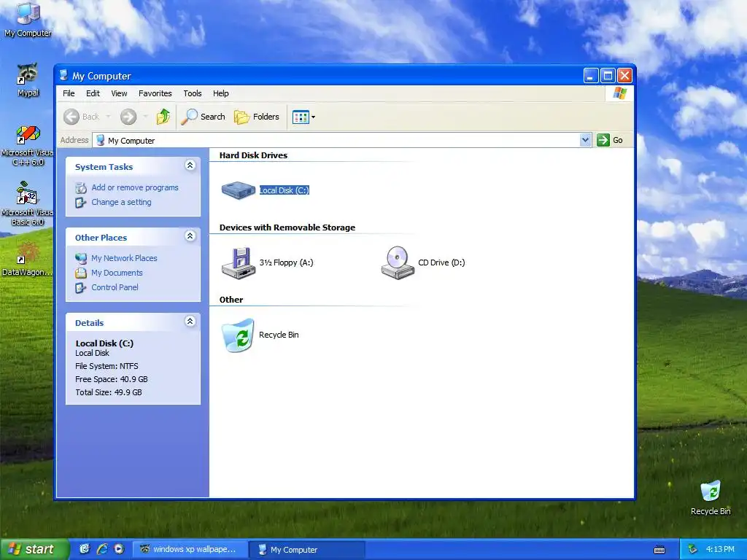Image resolution: width=747 pixels, height=560 pixels.
Task: Open the View menu
Action: 119,93
